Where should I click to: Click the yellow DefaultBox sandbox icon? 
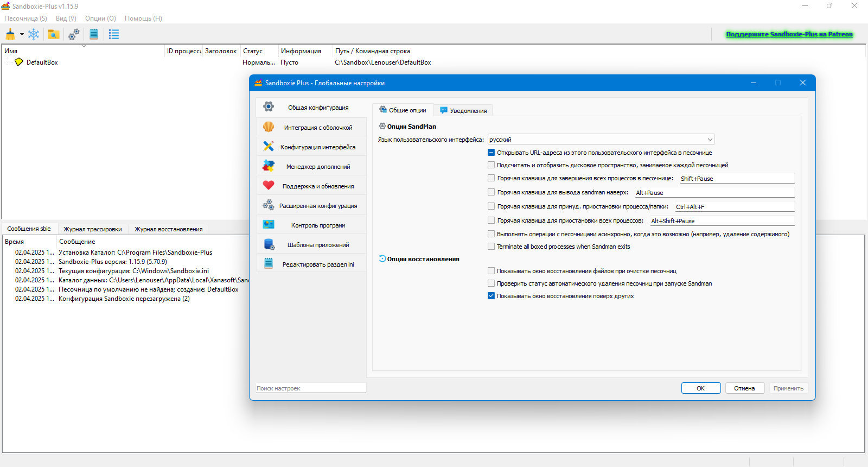(19, 62)
